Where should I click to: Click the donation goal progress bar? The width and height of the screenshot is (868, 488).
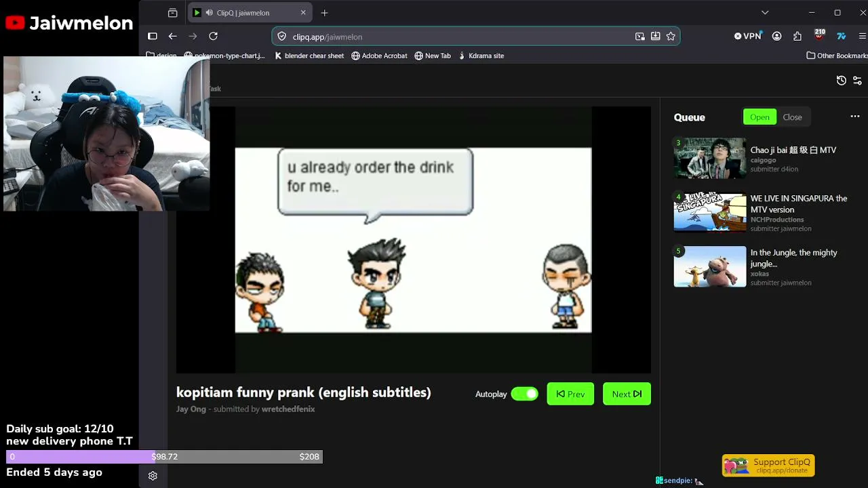coord(164,457)
